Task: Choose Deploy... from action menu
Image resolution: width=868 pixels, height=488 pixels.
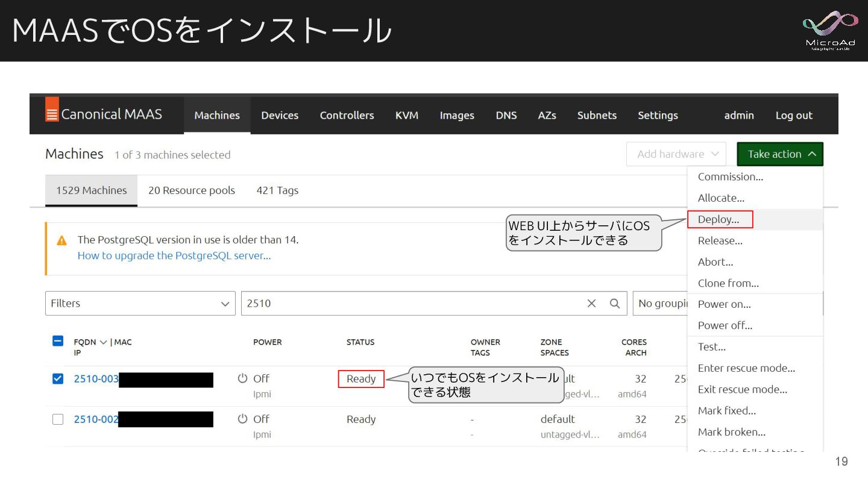Action: 755,219
